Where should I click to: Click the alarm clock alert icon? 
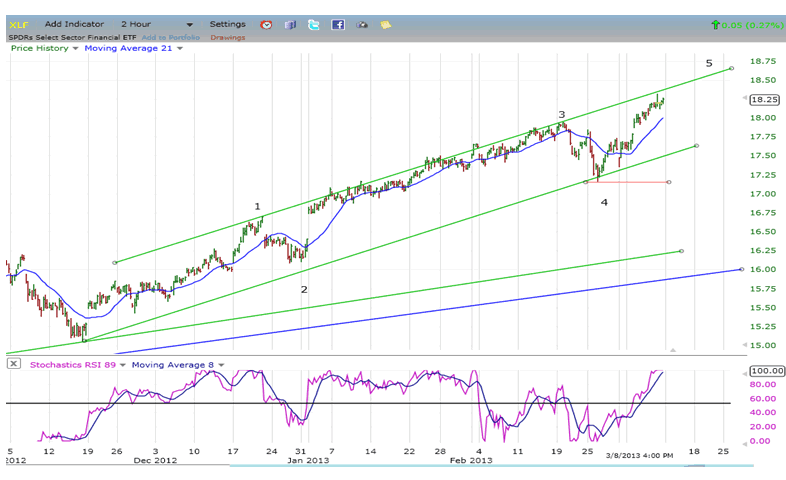click(x=266, y=24)
